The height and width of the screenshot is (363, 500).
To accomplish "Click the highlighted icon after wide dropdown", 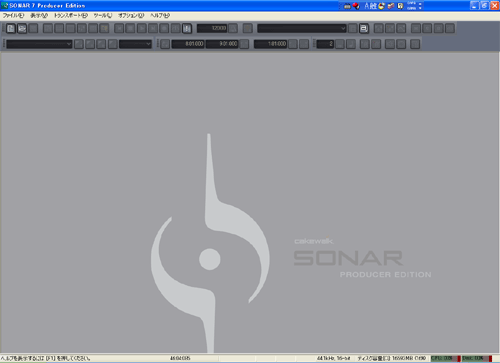I will [364, 29].
